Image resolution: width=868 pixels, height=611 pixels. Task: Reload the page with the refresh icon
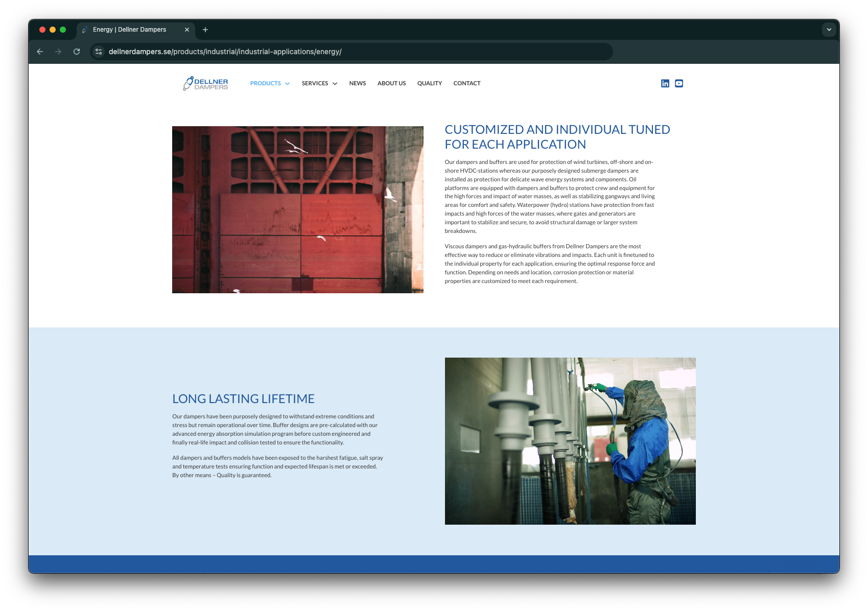coord(77,52)
